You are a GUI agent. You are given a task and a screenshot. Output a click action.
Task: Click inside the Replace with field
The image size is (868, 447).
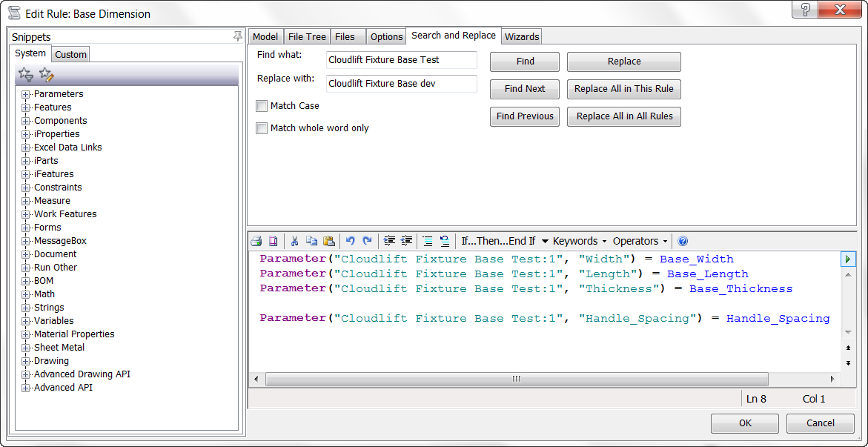(x=401, y=84)
